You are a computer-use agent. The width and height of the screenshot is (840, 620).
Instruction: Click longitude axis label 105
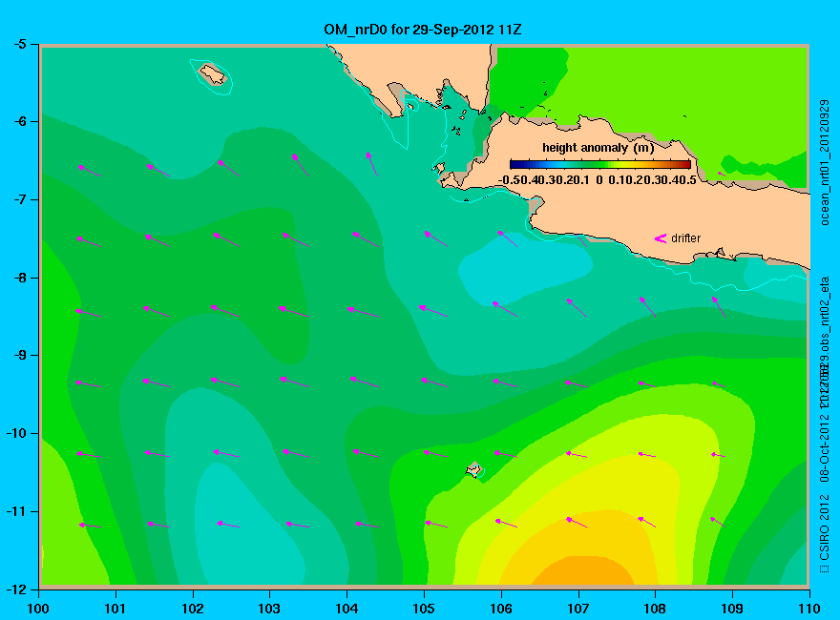coord(424,609)
